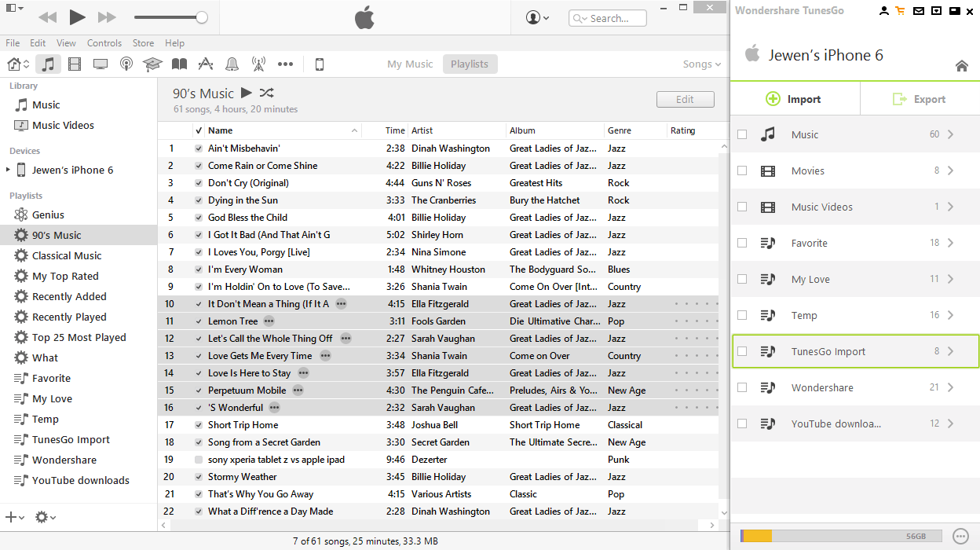Open the Music library icon in toolbar
The height and width of the screenshot is (550, 980).
(x=48, y=64)
